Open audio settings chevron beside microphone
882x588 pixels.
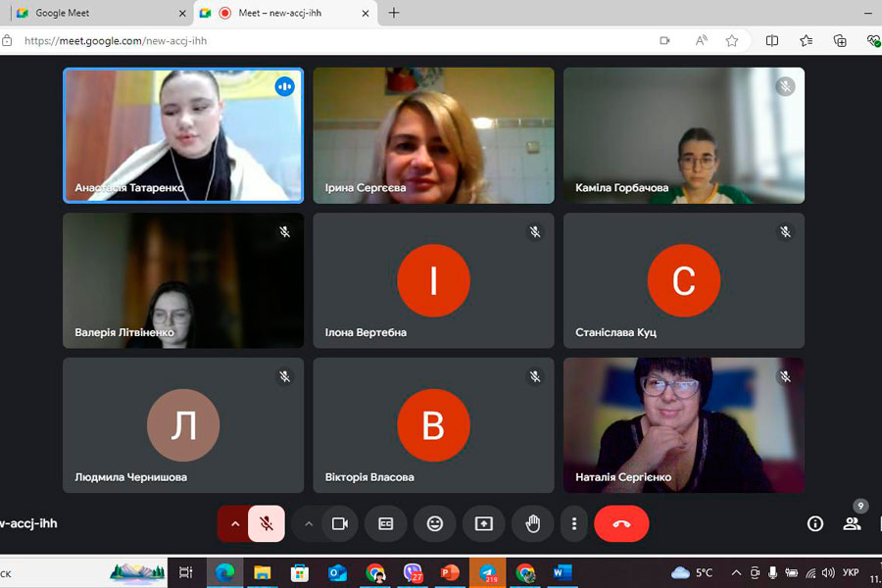coord(235,524)
